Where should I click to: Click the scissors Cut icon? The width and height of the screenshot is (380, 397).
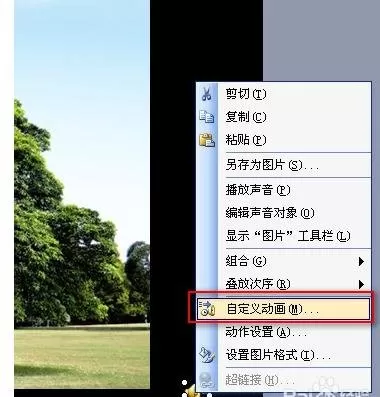tap(207, 94)
